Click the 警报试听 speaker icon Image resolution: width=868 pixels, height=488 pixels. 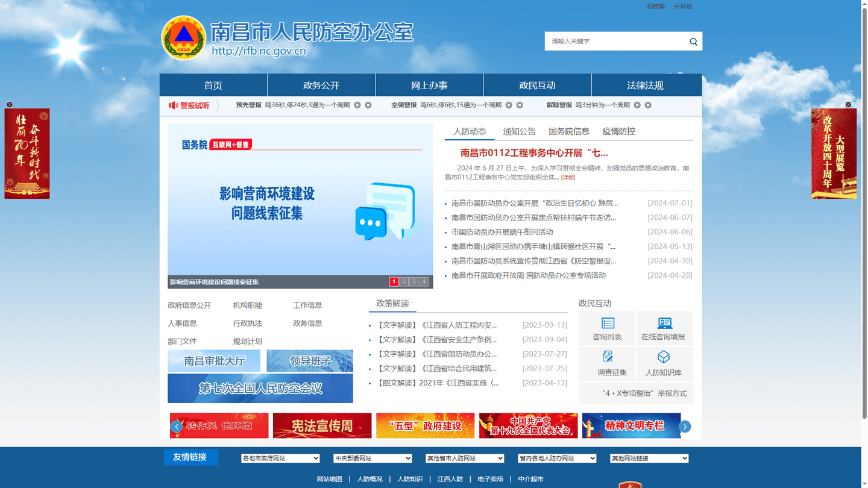coord(173,105)
